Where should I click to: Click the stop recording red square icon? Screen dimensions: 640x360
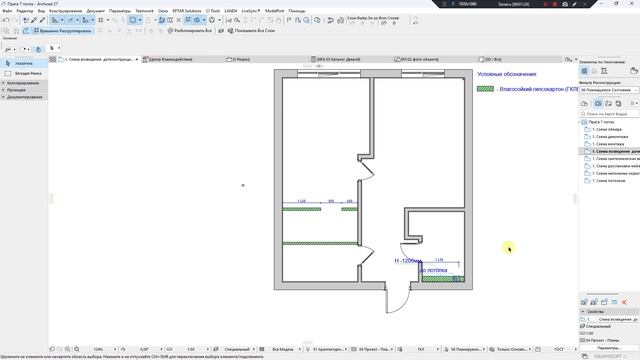point(555,4)
